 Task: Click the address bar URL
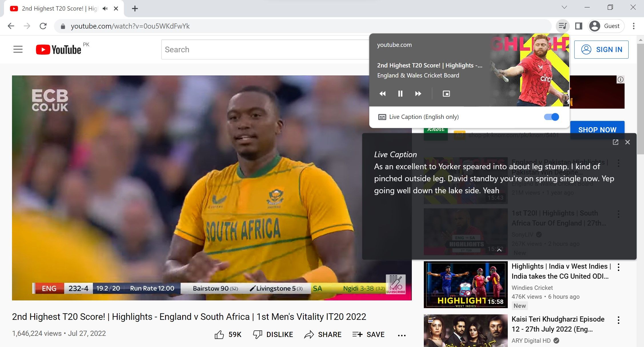point(130,26)
